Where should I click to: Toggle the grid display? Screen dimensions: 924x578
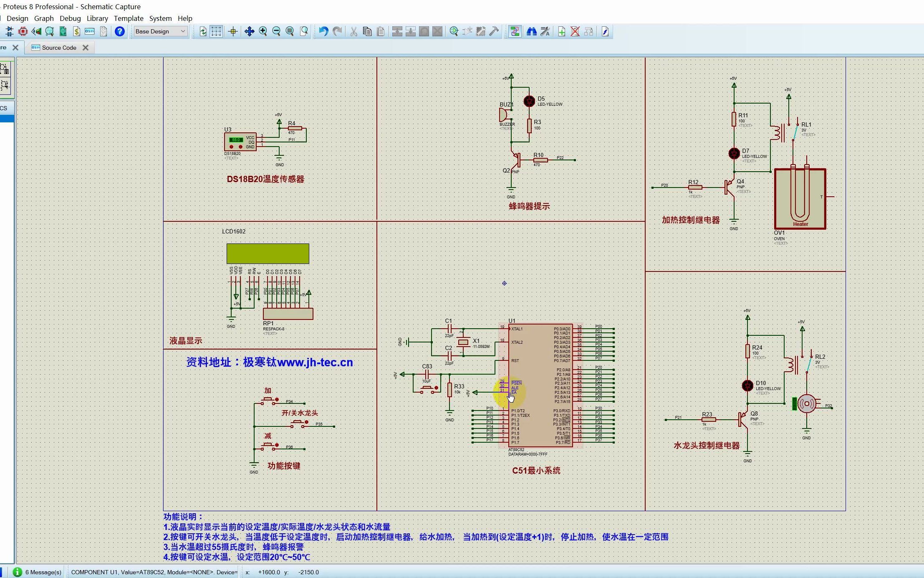click(215, 31)
